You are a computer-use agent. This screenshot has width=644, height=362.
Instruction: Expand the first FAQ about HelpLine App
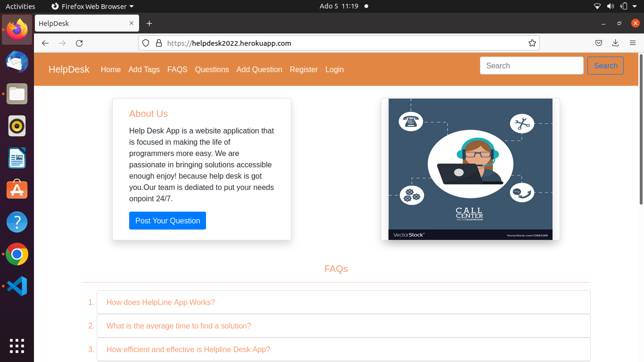161,302
